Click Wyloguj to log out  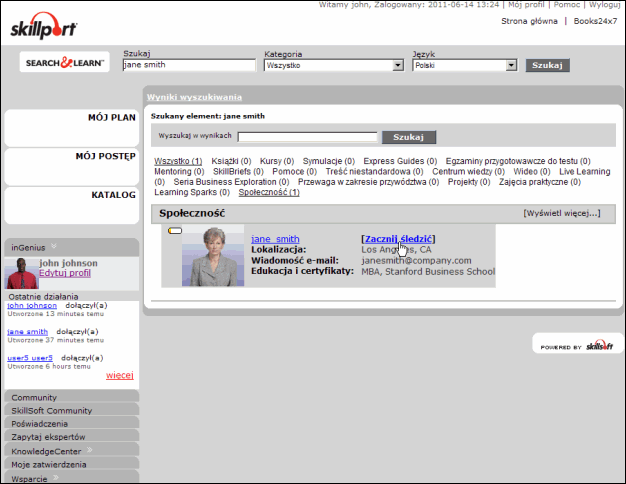(x=604, y=5)
